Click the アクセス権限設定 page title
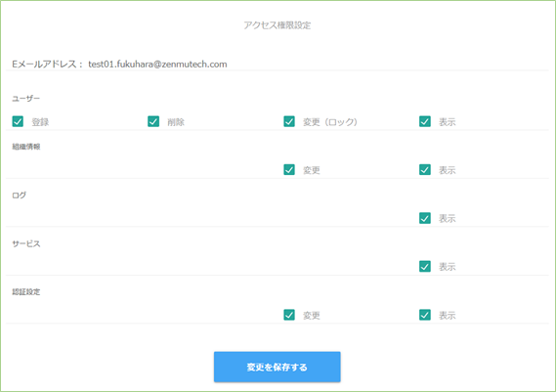 [277, 25]
